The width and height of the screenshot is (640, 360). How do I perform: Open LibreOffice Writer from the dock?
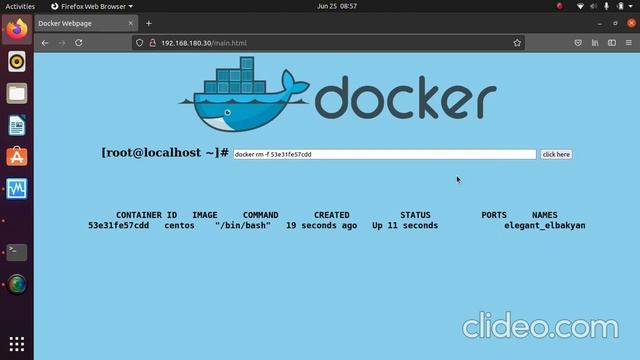click(17, 125)
